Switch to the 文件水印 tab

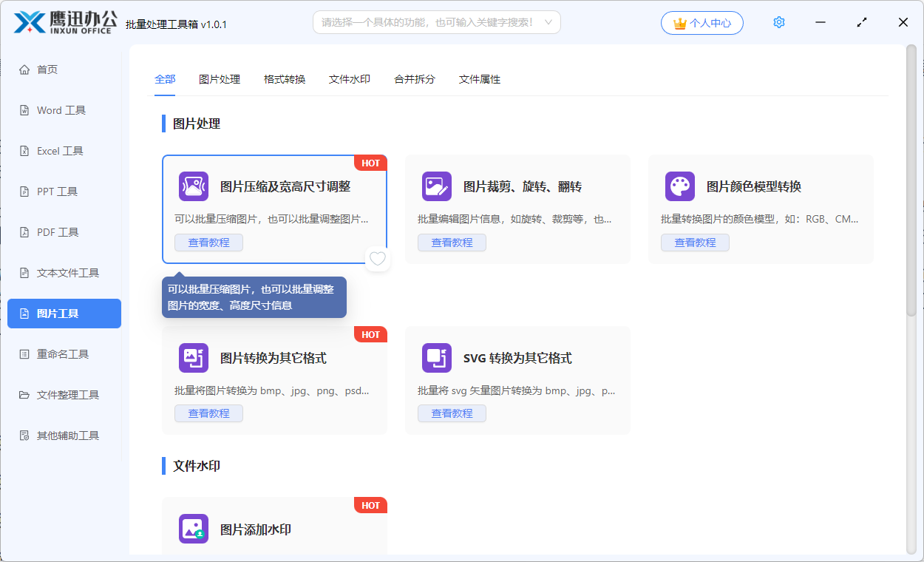[x=350, y=79]
